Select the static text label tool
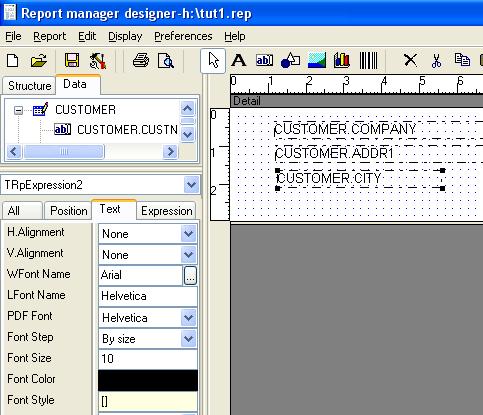The height and width of the screenshot is (415, 483). (239, 61)
